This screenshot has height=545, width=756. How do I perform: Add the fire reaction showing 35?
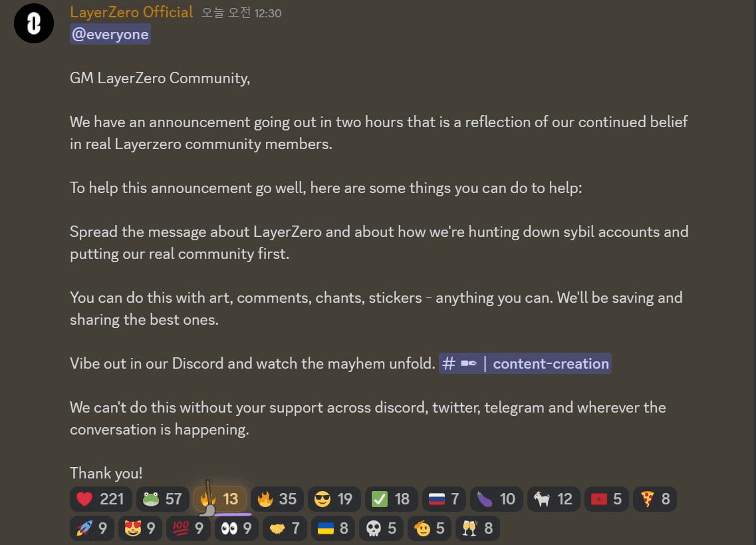click(x=277, y=498)
